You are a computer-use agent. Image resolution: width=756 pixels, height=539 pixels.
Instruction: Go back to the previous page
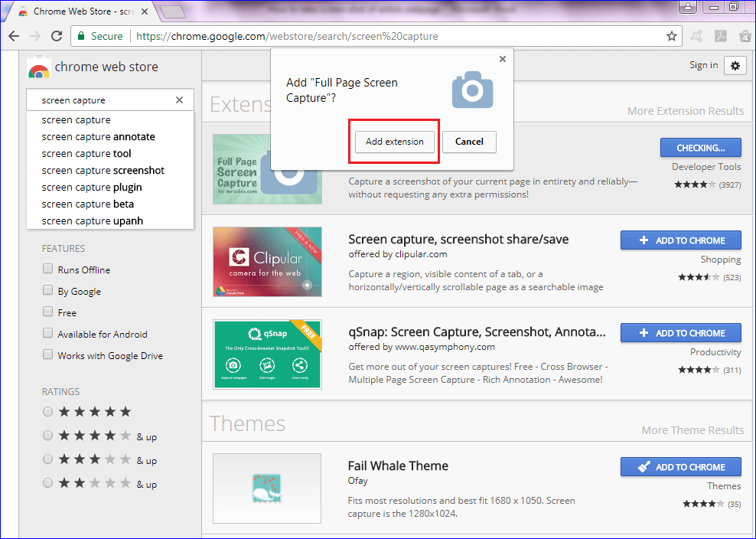(14, 36)
